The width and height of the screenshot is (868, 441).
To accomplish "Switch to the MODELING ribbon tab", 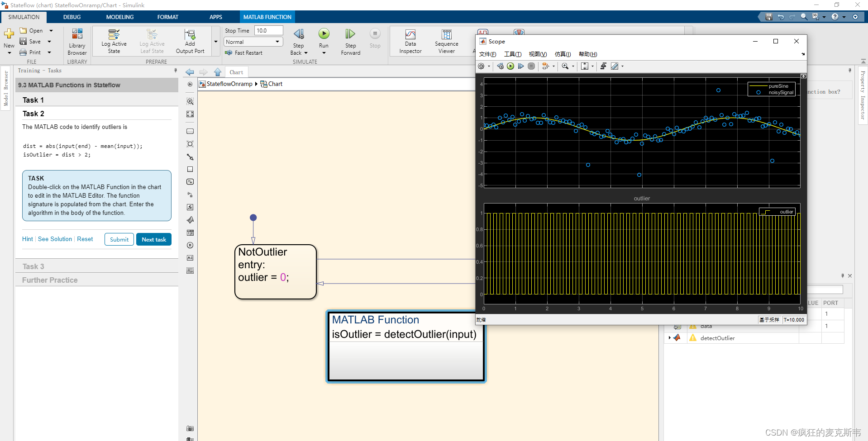I will (x=120, y=17).
